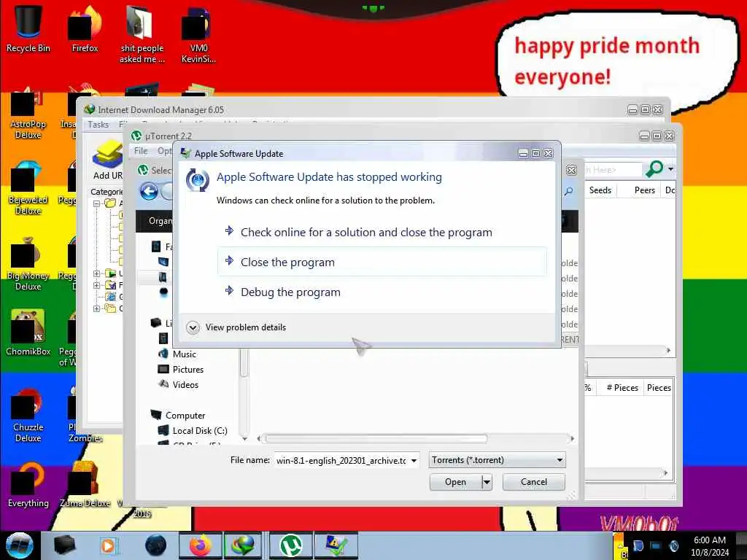
Task: Click Internet Download Manager taskbar icon
Action: point(242,545)
